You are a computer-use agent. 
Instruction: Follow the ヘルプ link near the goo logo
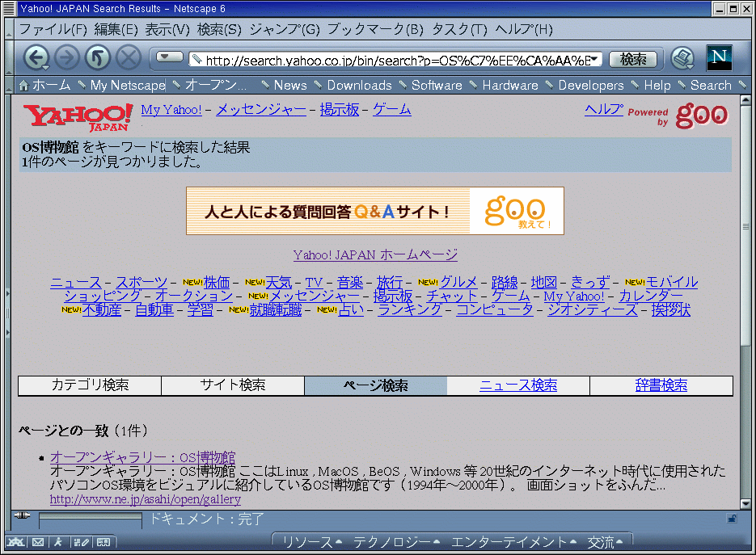(604, 110)
